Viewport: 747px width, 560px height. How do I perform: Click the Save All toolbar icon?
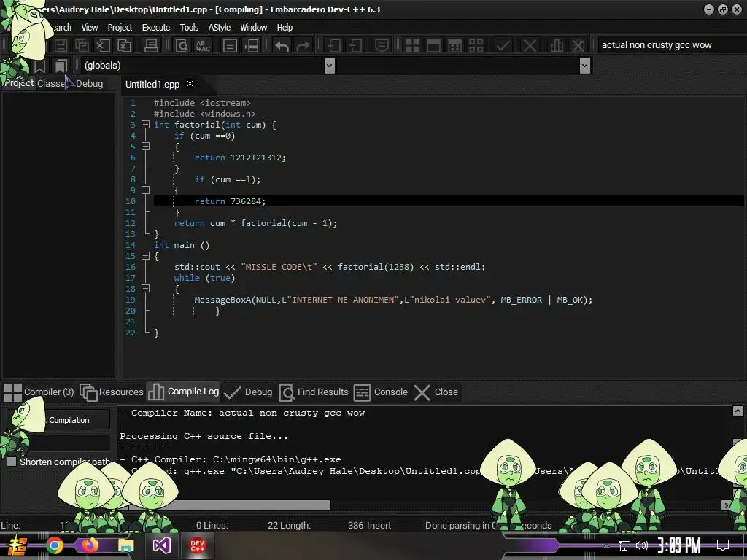[82, 46]
